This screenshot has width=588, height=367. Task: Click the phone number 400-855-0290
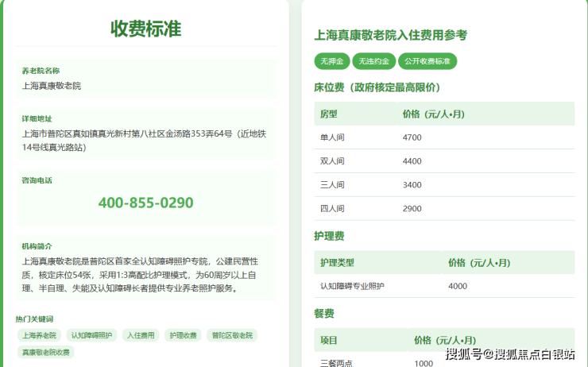[146, 203]
